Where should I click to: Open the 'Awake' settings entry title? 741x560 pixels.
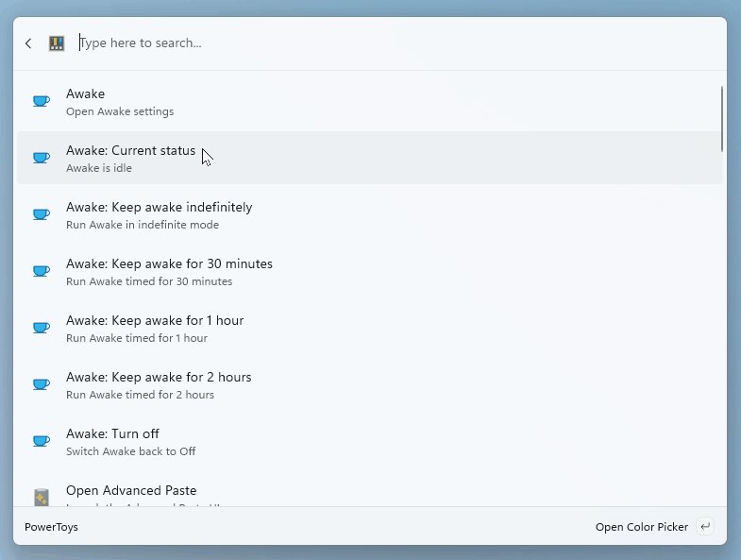point(85,94)
